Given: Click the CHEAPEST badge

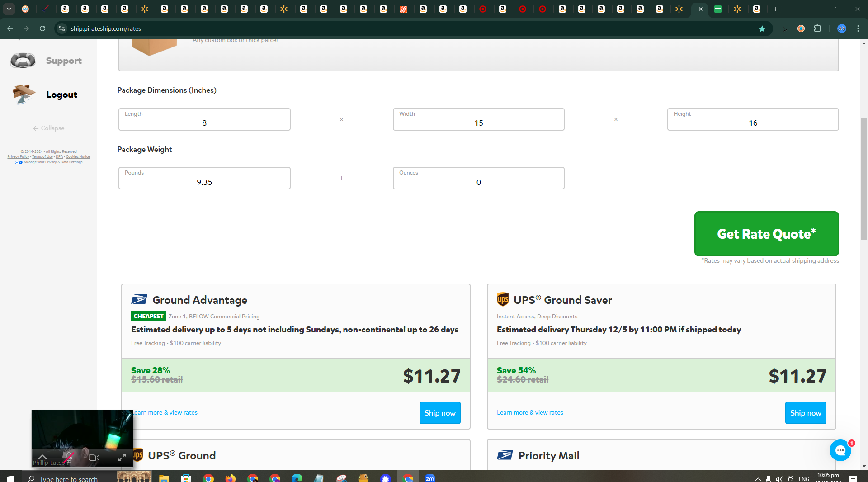Looking at the screenshot, I should tap(149, 316).
